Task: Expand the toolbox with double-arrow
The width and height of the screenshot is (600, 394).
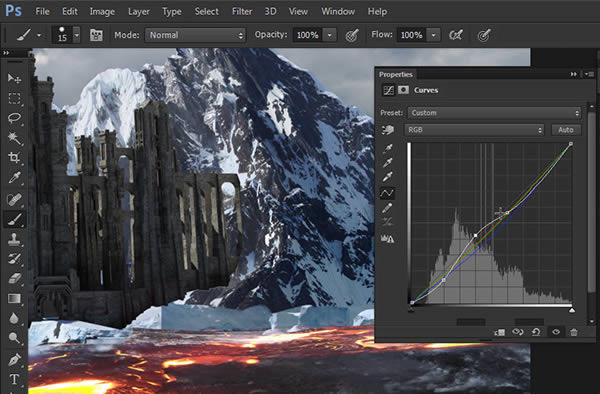Action: point(6,53)
